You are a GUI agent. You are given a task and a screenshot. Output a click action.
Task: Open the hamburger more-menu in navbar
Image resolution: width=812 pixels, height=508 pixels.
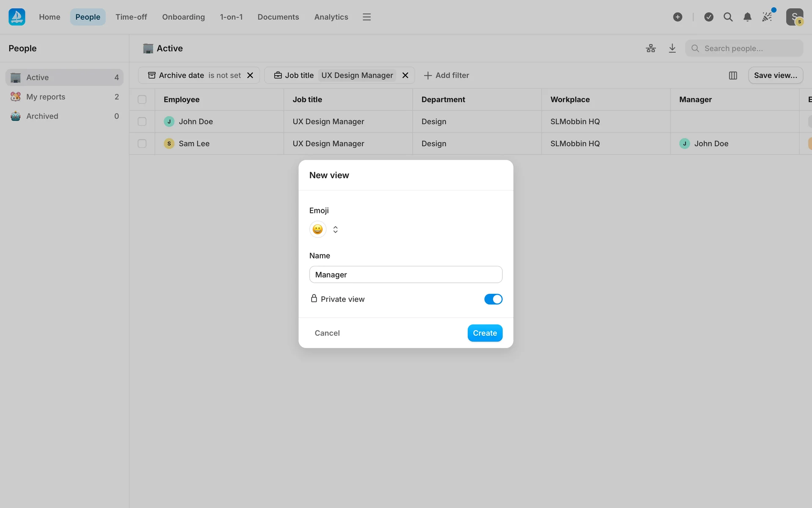point(367,17)
